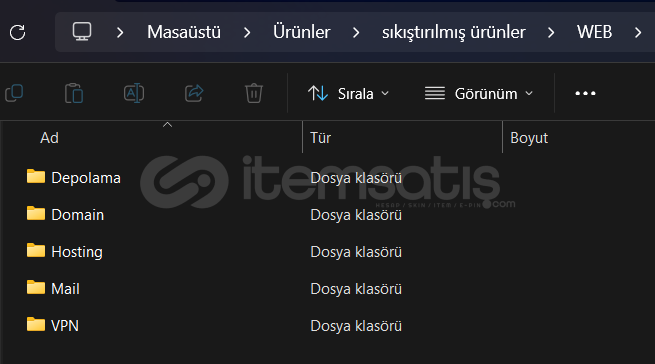Click the paste clipboard icon
The height and width of the screenshot is (364, 655).
click(x=74, y=93)
